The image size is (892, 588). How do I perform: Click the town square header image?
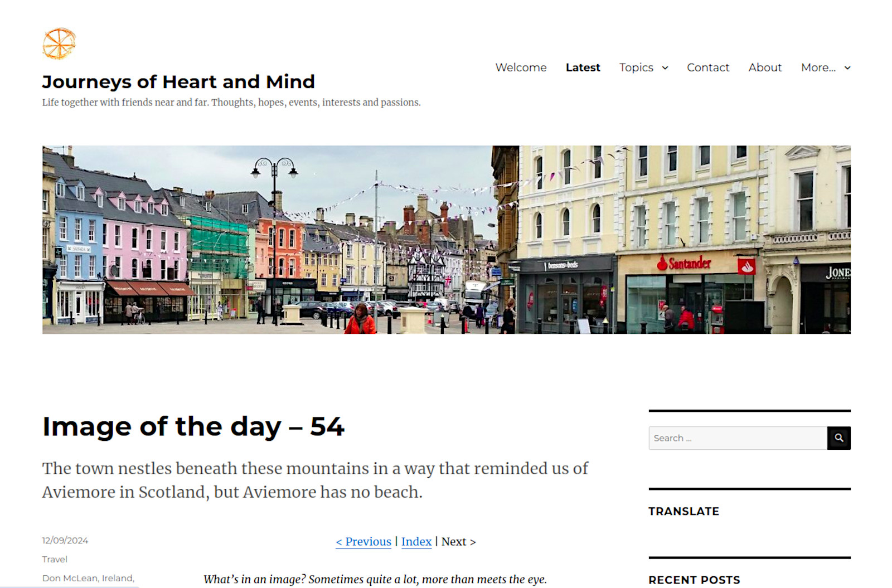[x=447, y=240]
